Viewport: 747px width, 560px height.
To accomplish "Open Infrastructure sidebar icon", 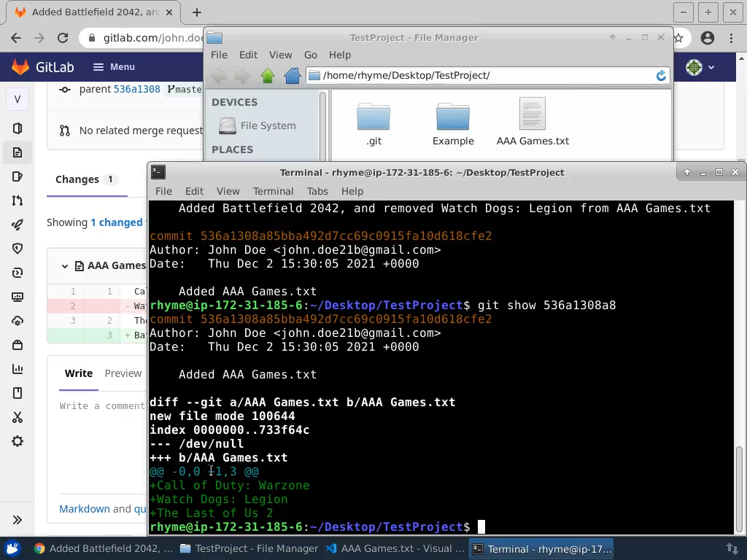I will pos(18,321).
